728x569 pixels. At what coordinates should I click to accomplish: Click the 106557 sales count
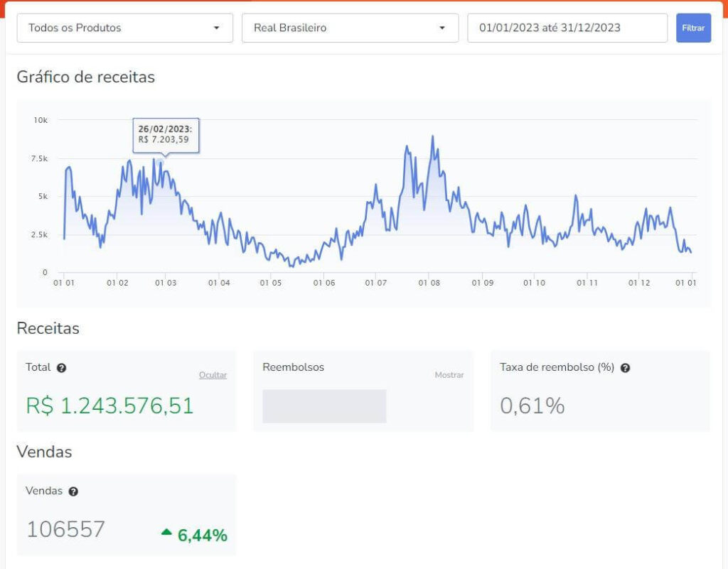click(x=65, y=529)
